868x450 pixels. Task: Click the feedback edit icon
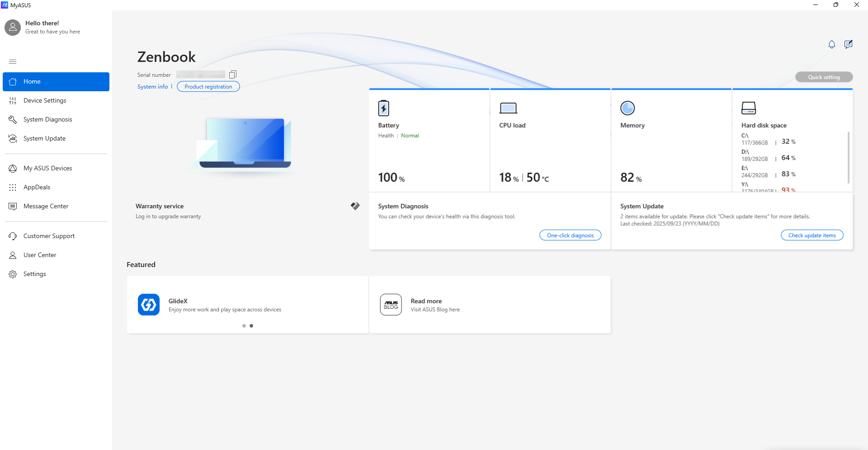[849, 44]
